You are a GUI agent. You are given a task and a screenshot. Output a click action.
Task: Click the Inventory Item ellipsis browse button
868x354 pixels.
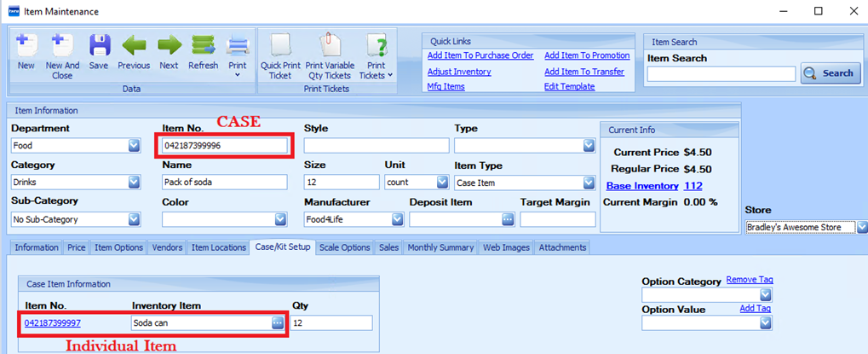tap(278, 323)
